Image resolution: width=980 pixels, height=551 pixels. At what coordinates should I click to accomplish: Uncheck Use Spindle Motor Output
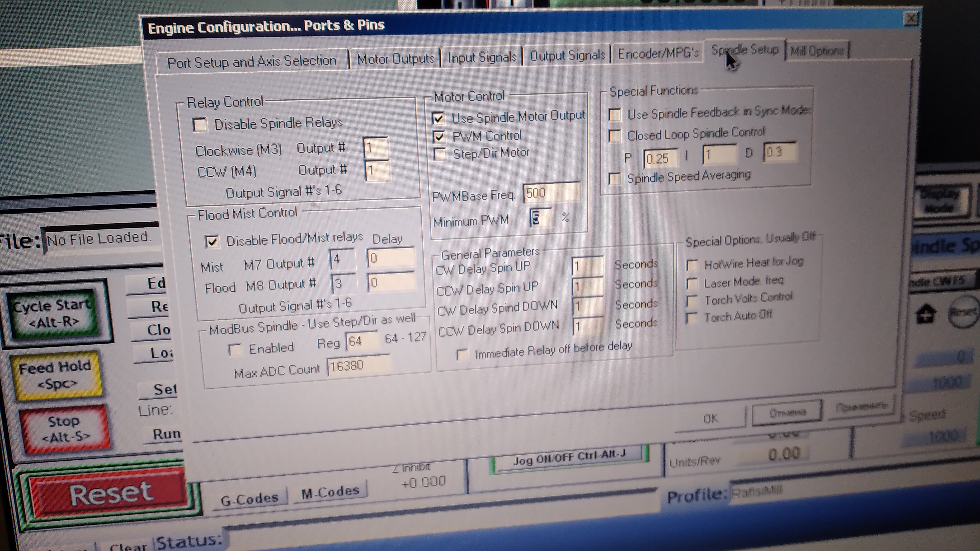[438, 118]
